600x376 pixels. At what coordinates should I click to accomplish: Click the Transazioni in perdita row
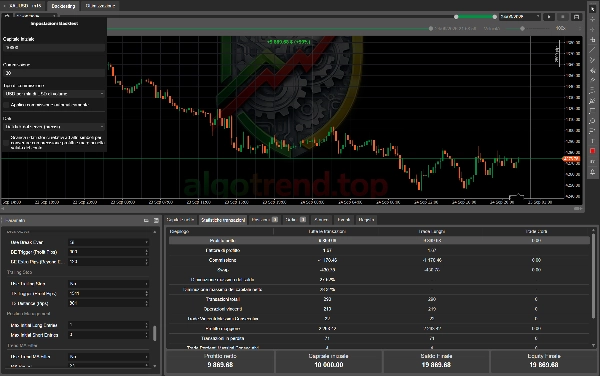pyautogui.click(x=379, y=338)
